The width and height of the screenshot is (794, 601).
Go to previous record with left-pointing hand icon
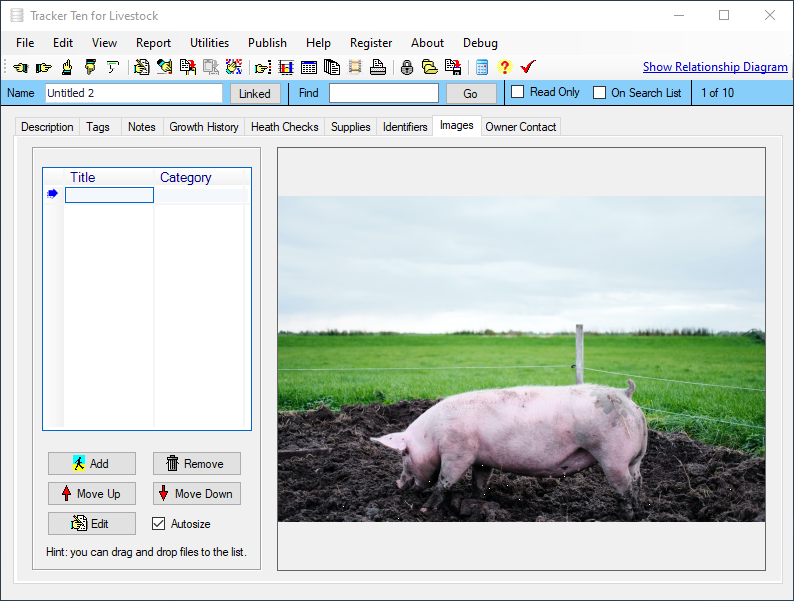[21, 67]
